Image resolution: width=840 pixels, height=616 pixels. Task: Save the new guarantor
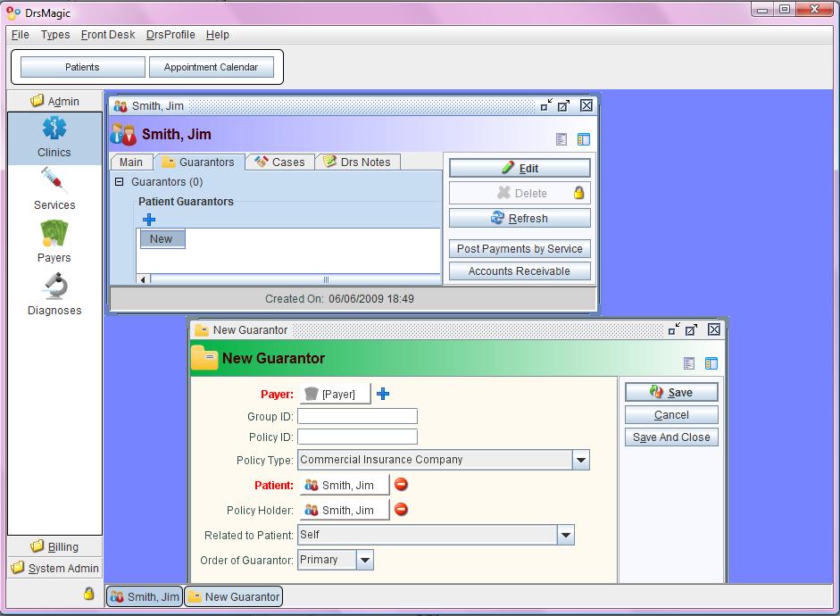click(x=671, y=392)
